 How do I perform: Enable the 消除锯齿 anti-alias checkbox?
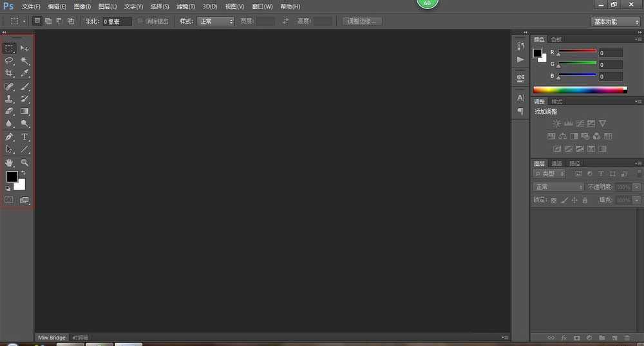141,21
